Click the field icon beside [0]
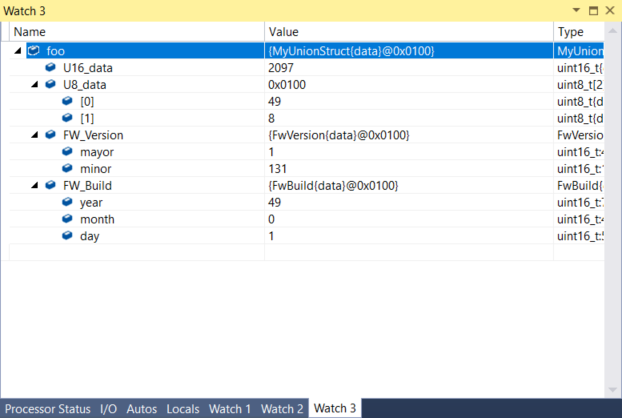Image resolution: width=622 pixels, height=418 pixels. tap(67, 101)
